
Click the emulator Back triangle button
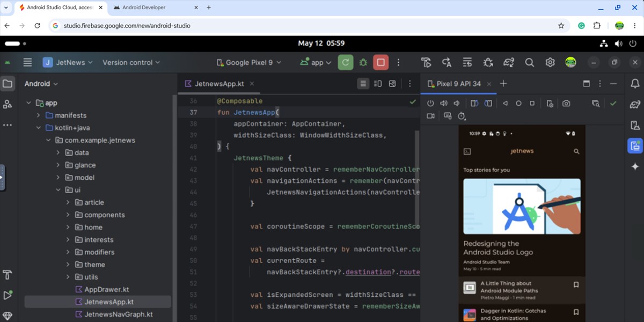pyautogui.click(x=505, y=103)
